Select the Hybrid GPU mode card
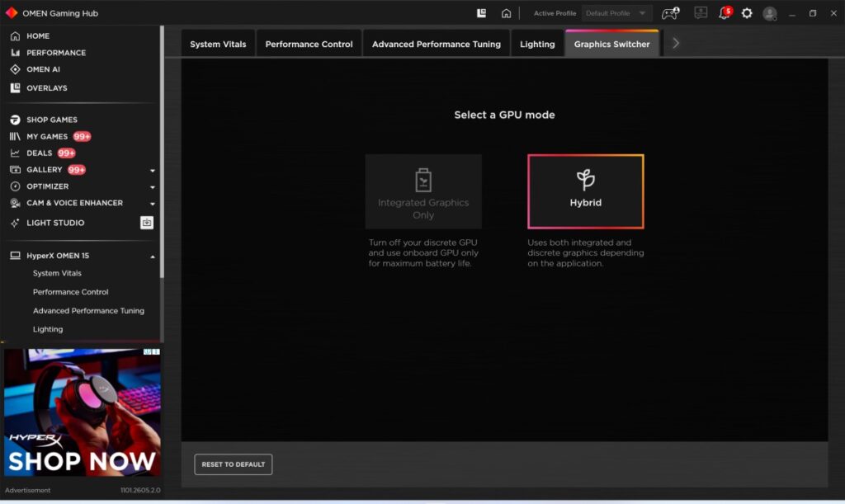Screen dimensions: 845x504 586,191
